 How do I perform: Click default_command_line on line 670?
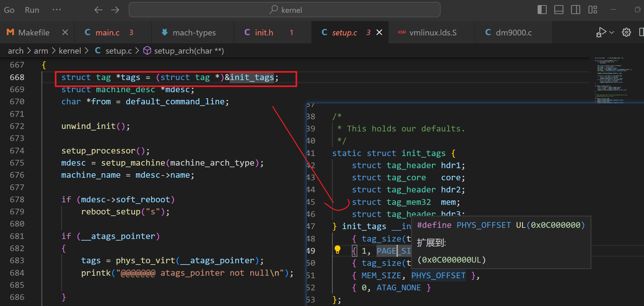point(175,101)
